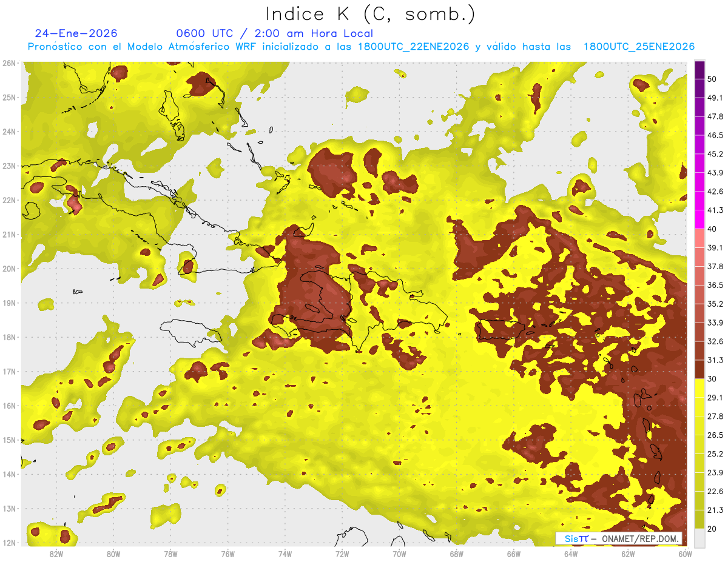Click the colorbar value '47.8'

point(715,116)
